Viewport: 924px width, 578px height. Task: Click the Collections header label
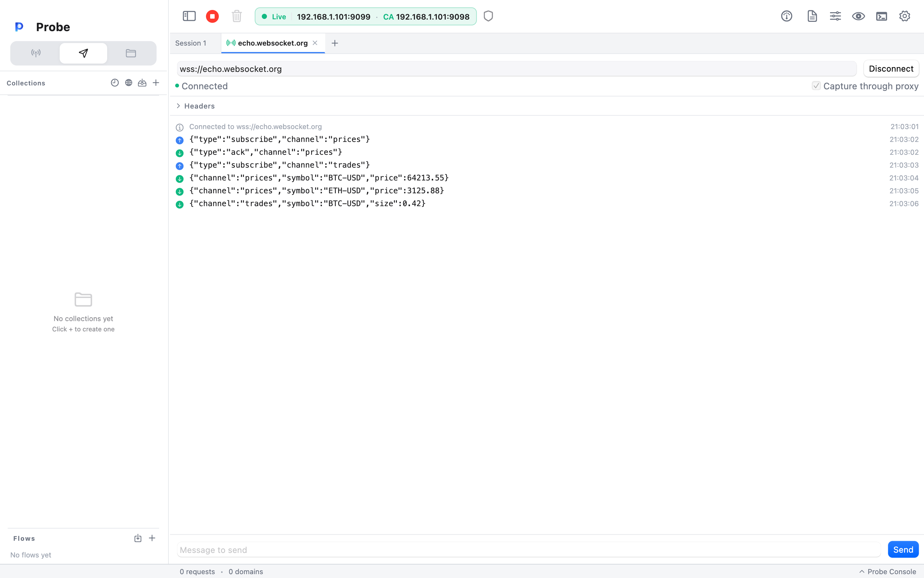point(26,83)
